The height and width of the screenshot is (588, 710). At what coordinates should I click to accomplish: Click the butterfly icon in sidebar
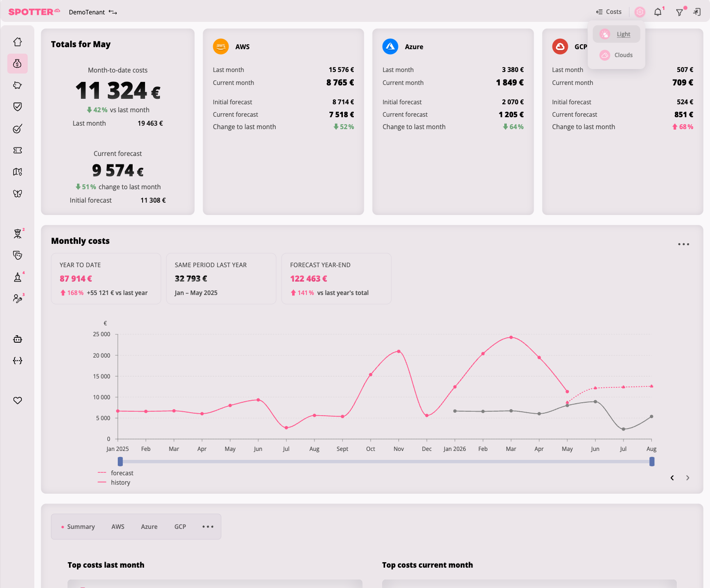[x=17, y=194]
